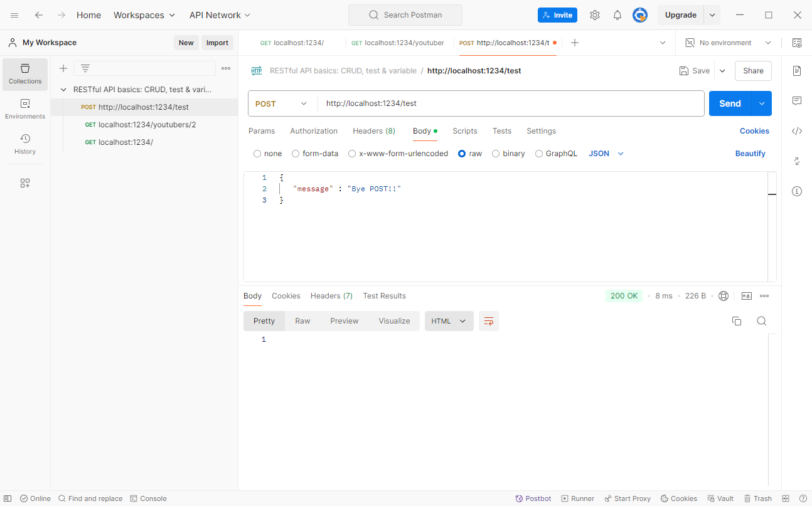Open the Test Results response tab

(385, 296)
